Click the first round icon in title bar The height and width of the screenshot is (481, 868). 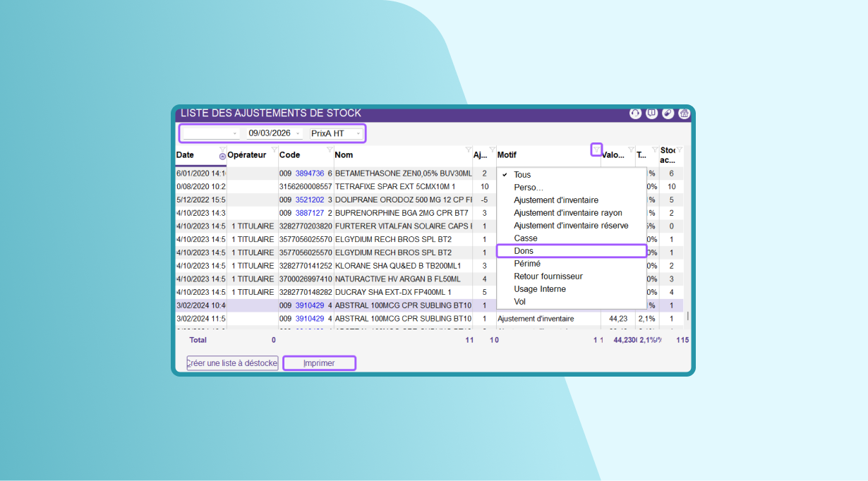click(635, 114)
